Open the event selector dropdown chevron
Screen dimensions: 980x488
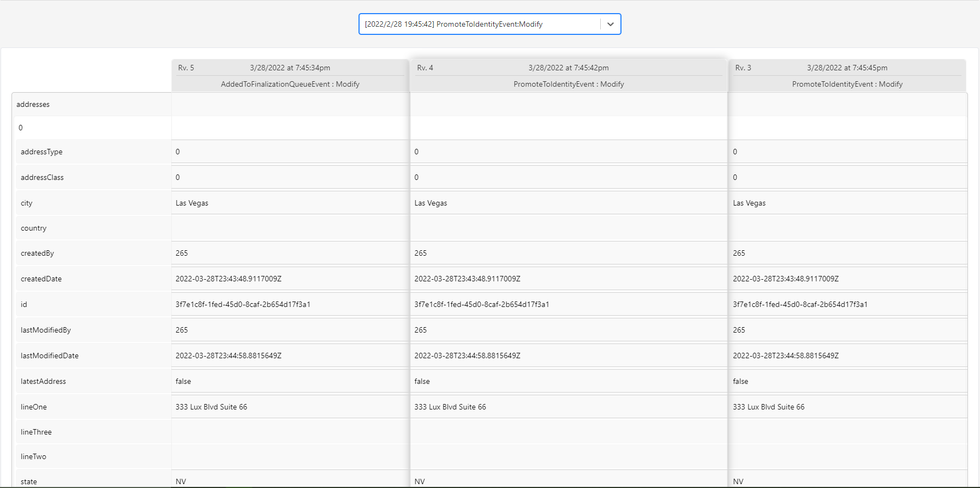pos(610,24)
